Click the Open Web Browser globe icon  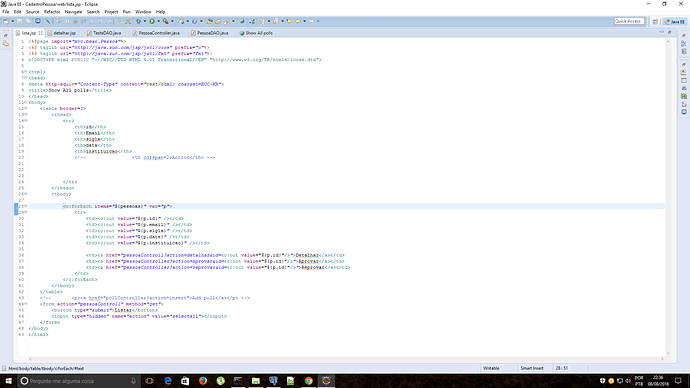pyautogui.click(x=242, y=21)
